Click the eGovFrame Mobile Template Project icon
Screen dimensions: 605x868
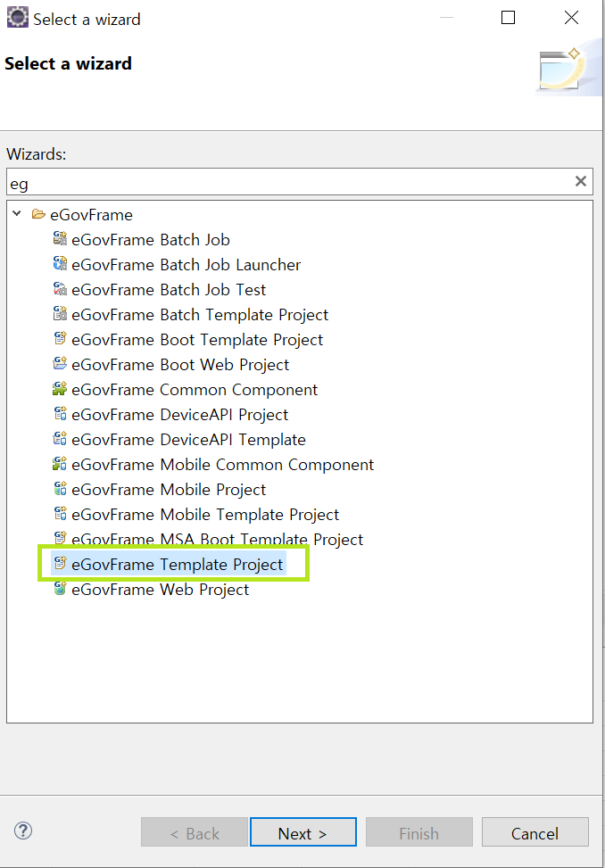pyautogui.click(x=60, y=513)
